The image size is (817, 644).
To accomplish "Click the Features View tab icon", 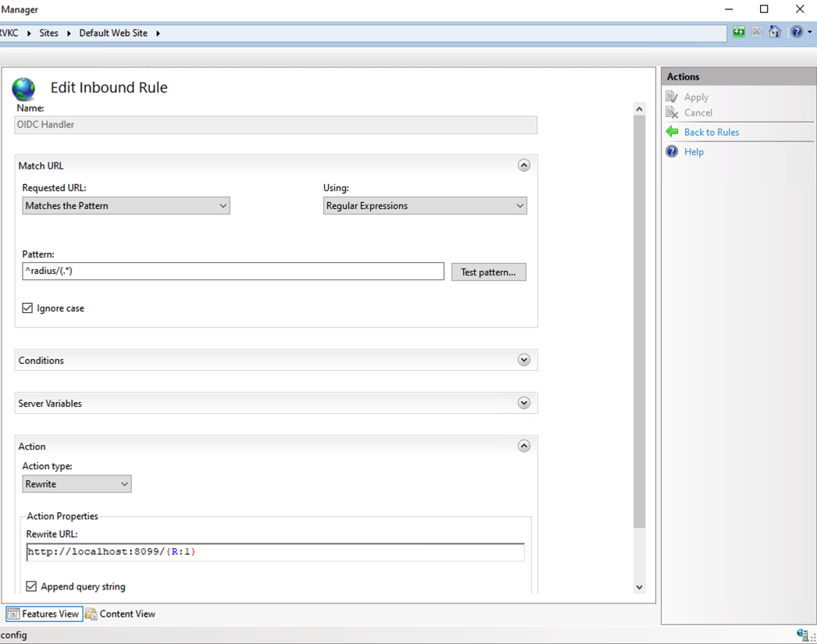I will (13, 614).
